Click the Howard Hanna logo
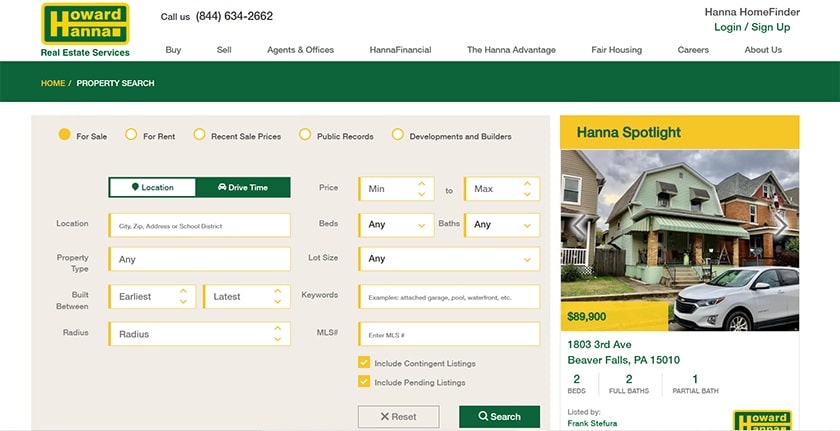Viewport: 840px width, 431px height. pyautogui.click(x=85, y=30)
